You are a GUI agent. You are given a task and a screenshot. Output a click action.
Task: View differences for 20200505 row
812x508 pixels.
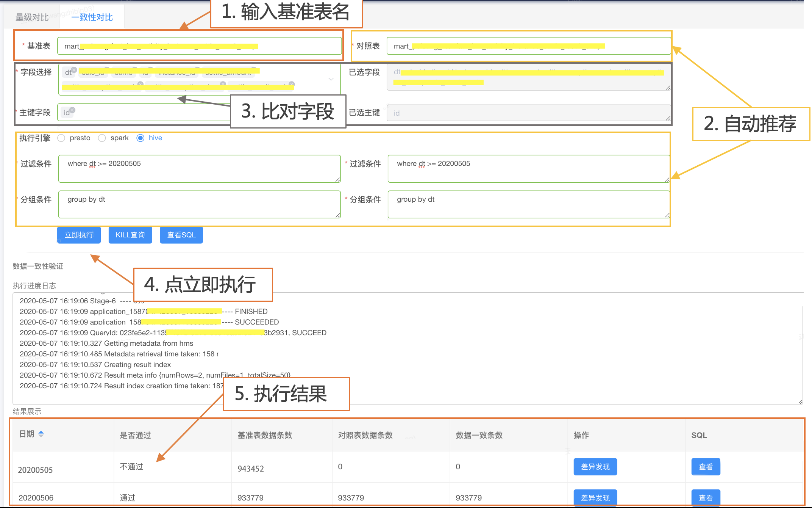click(595, 467)
